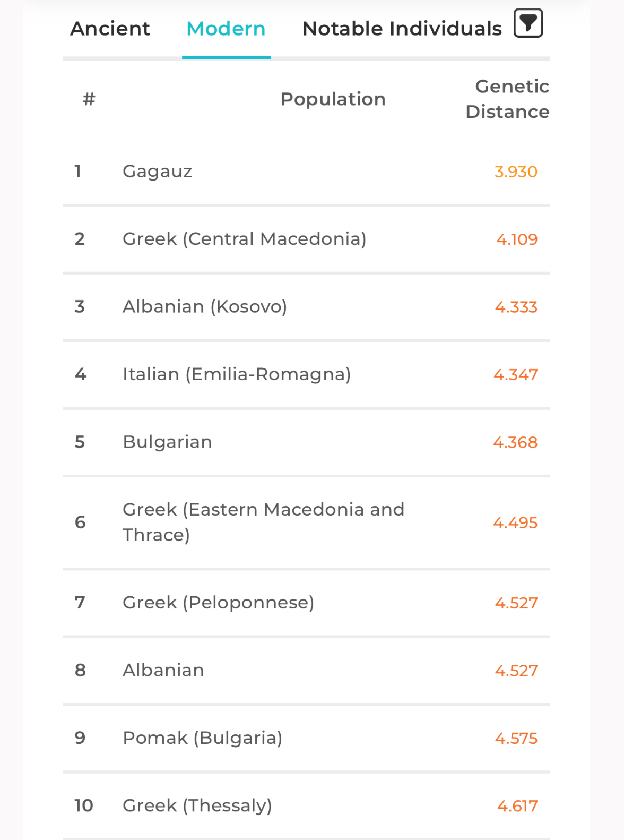
Task: Select the Greek (Thessaly) row
Action: pyautogui.click(x=197, y=805)
